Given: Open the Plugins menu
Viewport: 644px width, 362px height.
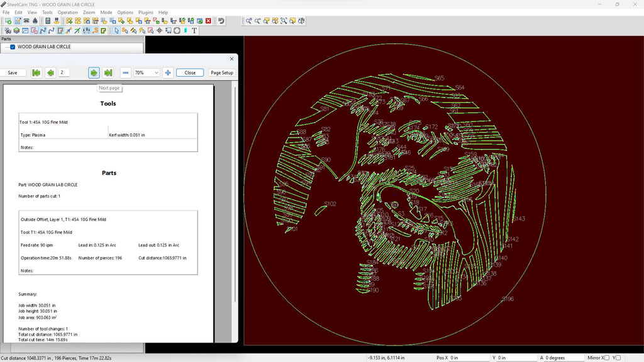Looking at the screenshot, I should click(x=146, y=13).
